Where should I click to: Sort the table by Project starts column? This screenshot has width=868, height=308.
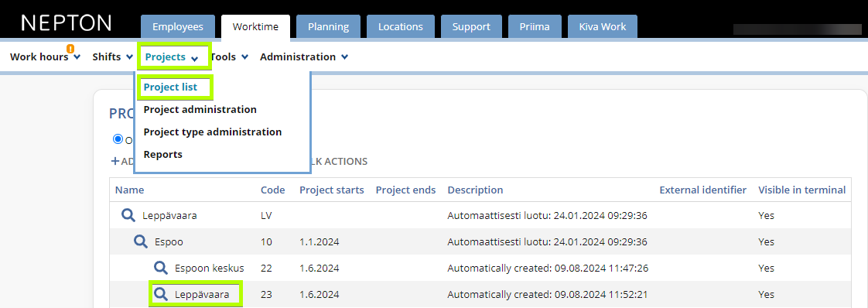click(x=332, y=190)
